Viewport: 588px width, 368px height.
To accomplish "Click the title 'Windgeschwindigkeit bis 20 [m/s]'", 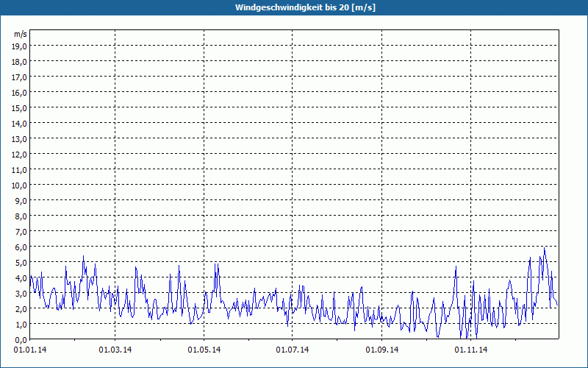I will tap(305, 7).
